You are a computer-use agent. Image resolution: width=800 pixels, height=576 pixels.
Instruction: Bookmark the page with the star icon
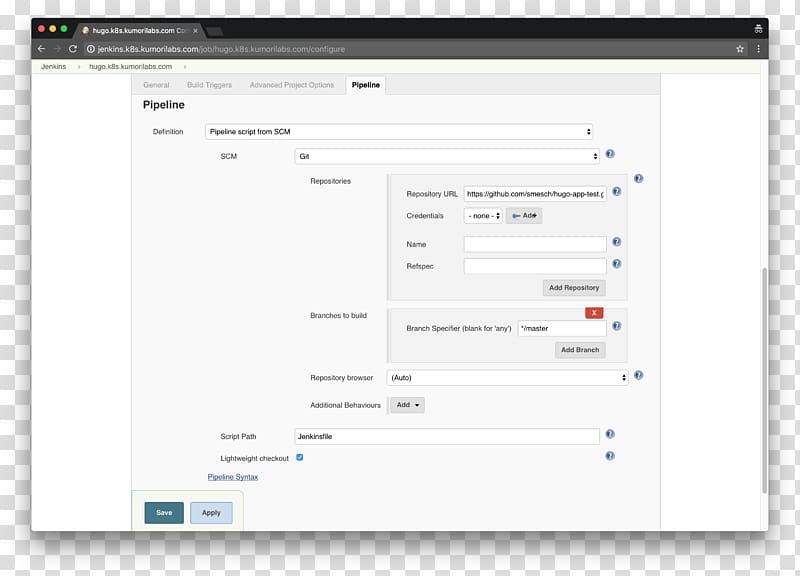740,49
